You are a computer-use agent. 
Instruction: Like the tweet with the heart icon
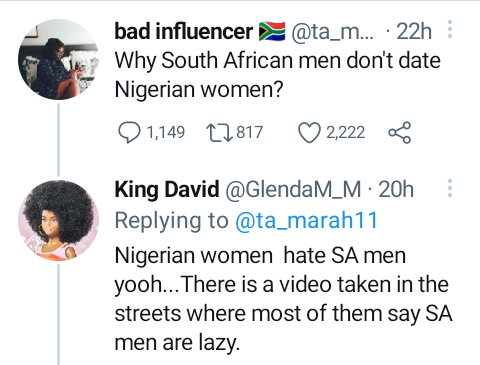pyautogui.click(x=309, y=133)
